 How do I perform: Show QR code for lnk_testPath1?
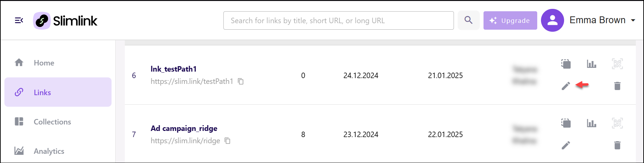point(617,64)
